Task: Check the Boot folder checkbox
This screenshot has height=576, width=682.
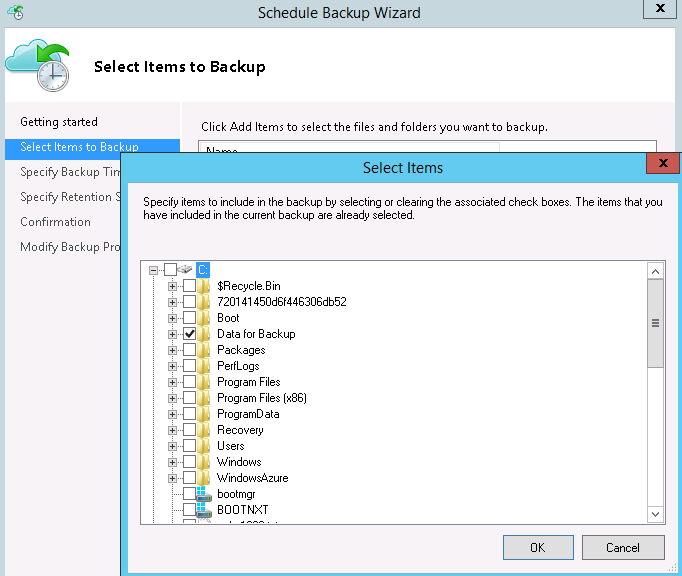Action: 190,318
